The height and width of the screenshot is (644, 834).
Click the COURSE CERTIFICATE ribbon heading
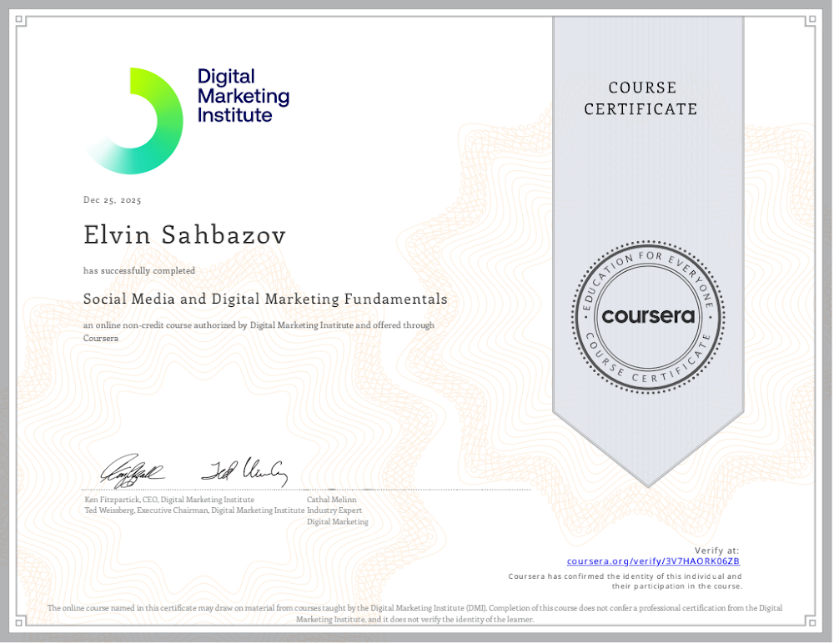pyautogui.click(x=641, y=98)
